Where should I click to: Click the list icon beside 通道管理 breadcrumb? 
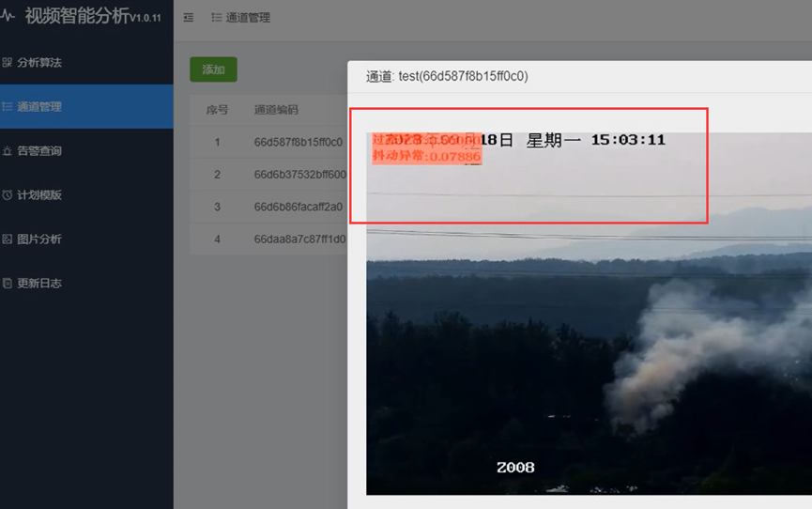217,18
